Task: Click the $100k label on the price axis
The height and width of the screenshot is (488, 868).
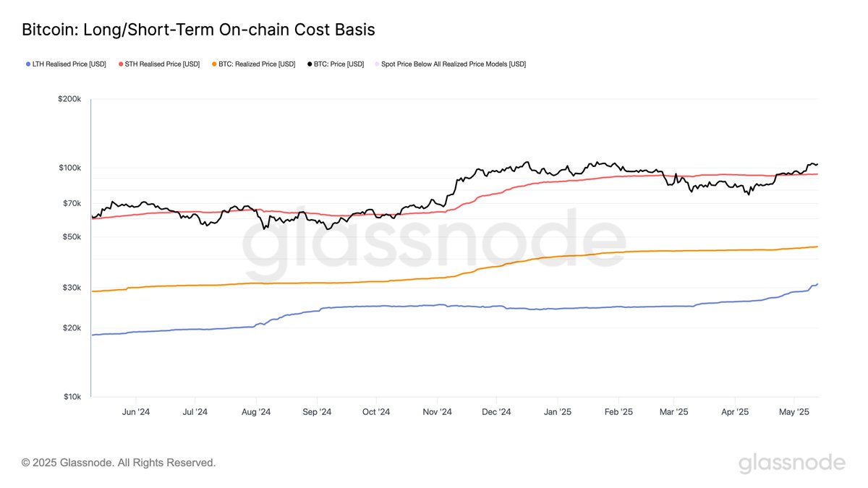Action: 69,168
